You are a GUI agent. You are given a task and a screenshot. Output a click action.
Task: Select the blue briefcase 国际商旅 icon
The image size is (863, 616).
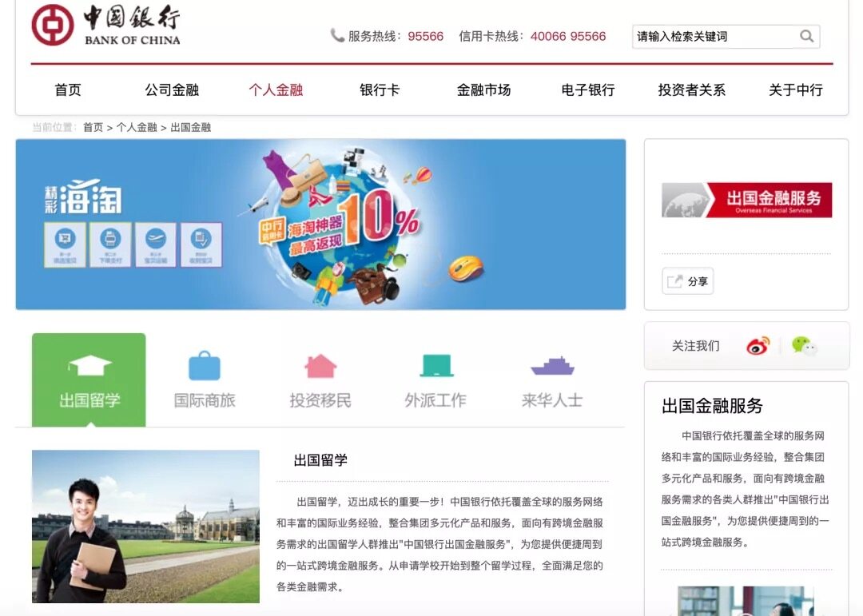tap(205, 366)
